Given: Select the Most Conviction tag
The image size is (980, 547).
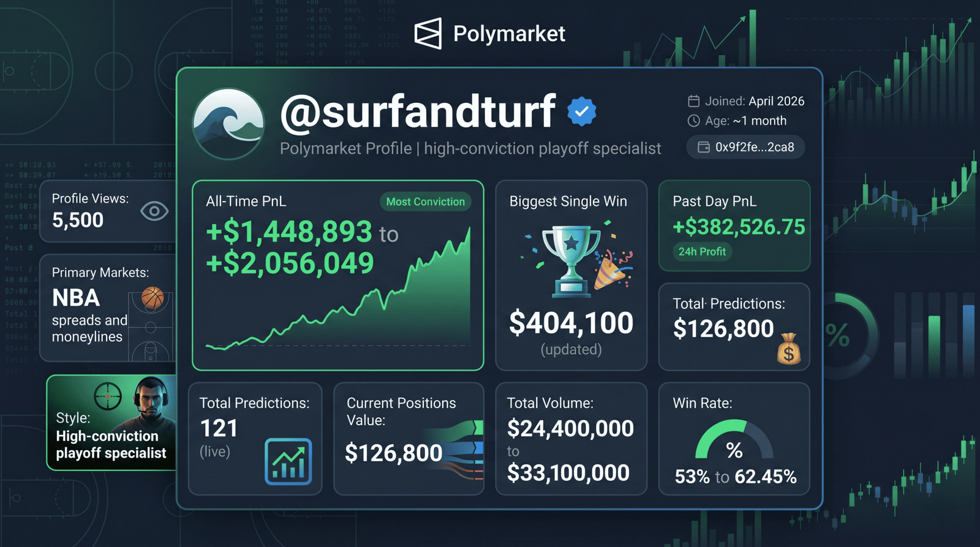Looking at the screenshot, I should (425, 202).
